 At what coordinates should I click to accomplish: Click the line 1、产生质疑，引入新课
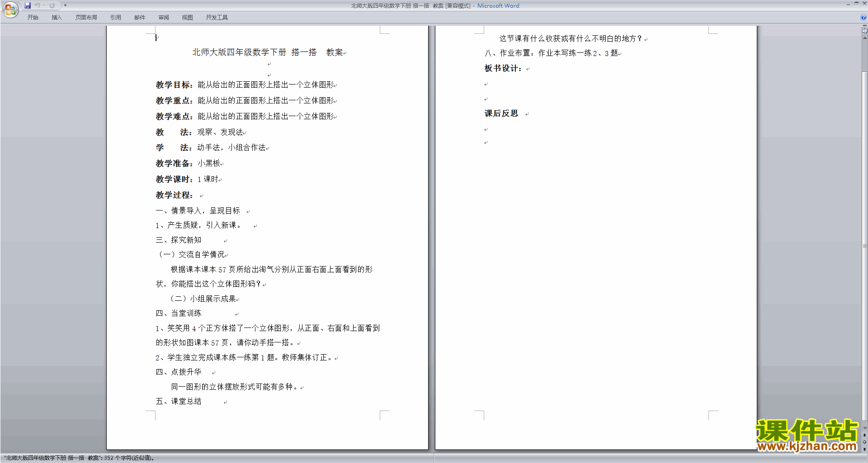coord(198,225)
